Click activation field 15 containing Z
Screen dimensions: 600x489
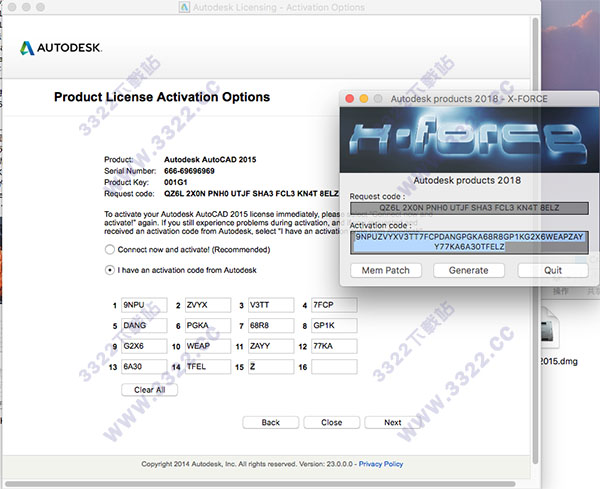coord(271,367)
